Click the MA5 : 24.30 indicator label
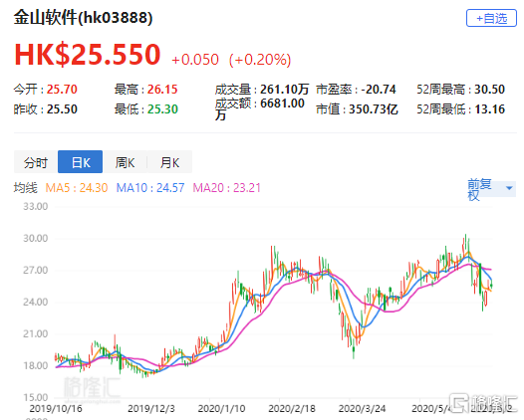The width and height of the screenshot is (524, 420). pos(77,188)
